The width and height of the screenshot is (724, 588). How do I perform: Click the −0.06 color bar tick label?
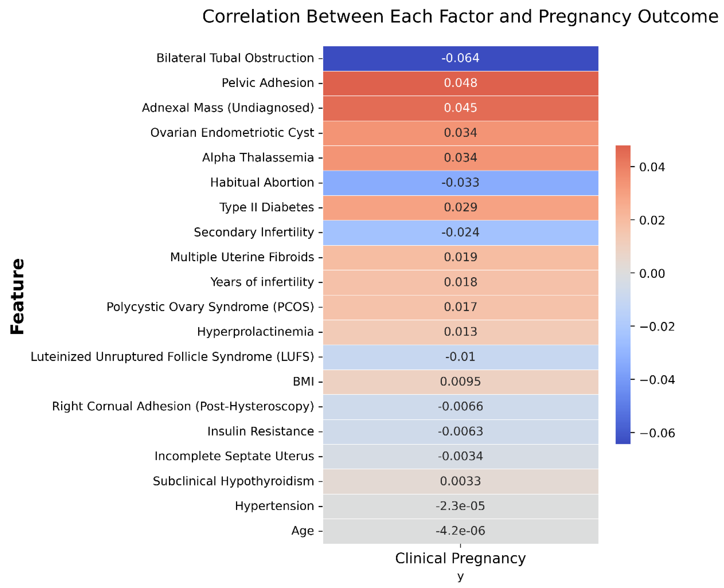(x=657, y=433)
